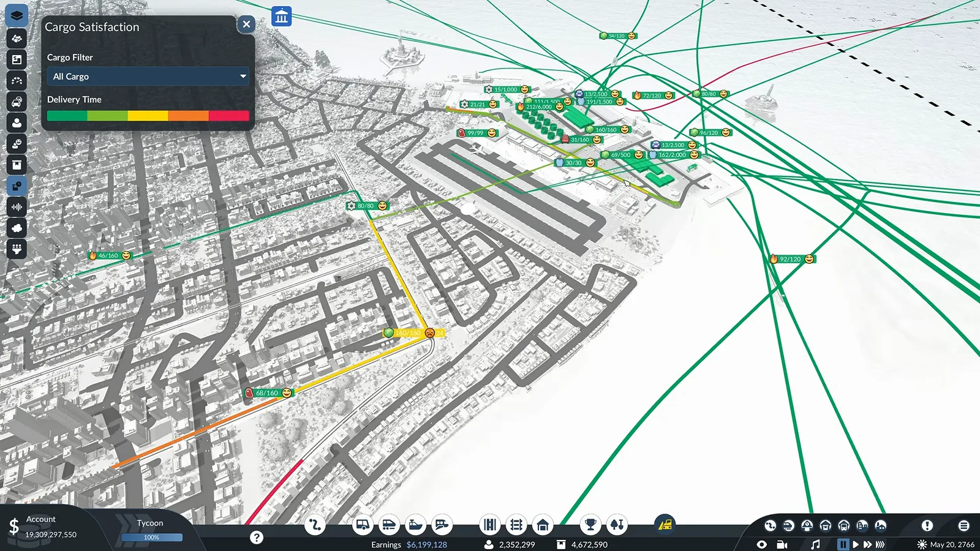
Task: Open the passenger destinations person layer
Action: tap(17, 122)
